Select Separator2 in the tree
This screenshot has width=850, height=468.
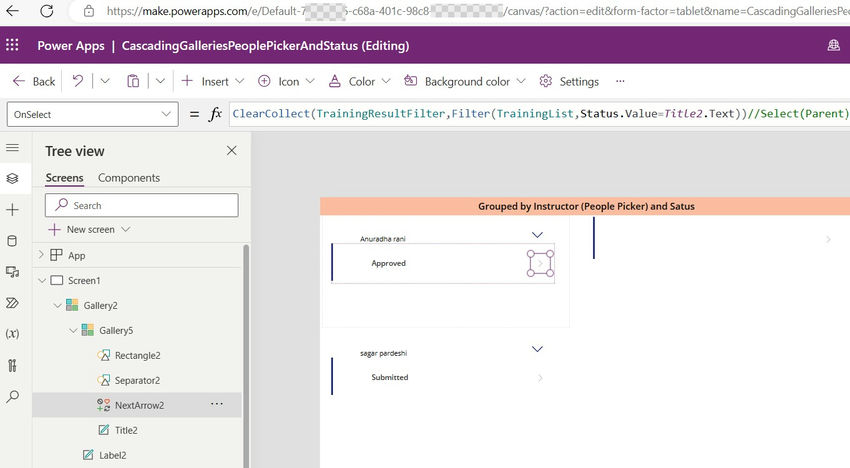click(x=137, y=380)
